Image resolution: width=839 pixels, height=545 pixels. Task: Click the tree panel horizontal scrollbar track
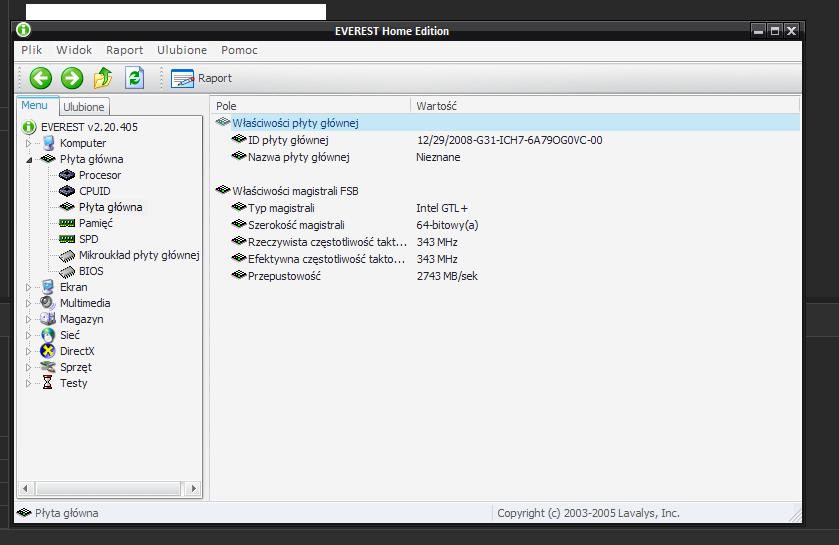[109, 488]
